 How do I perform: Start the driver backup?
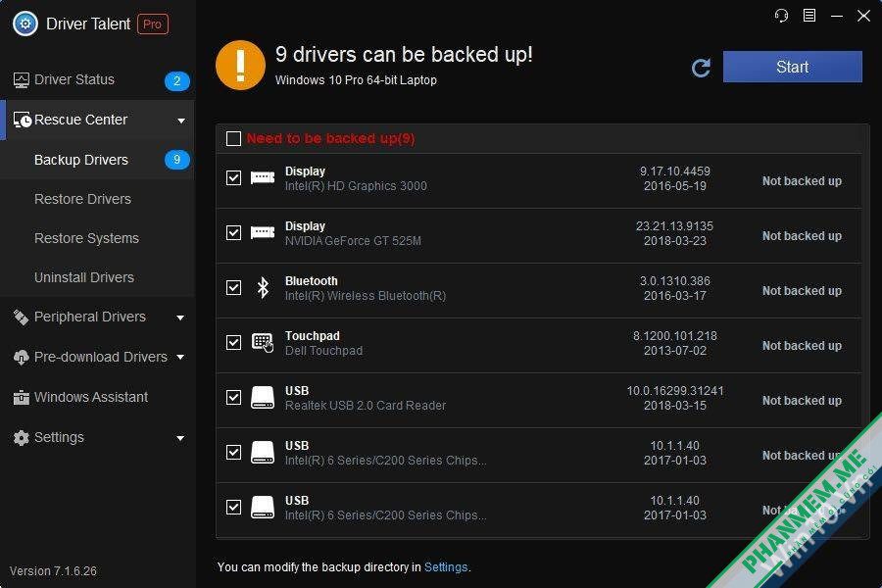tap(792, 67)
